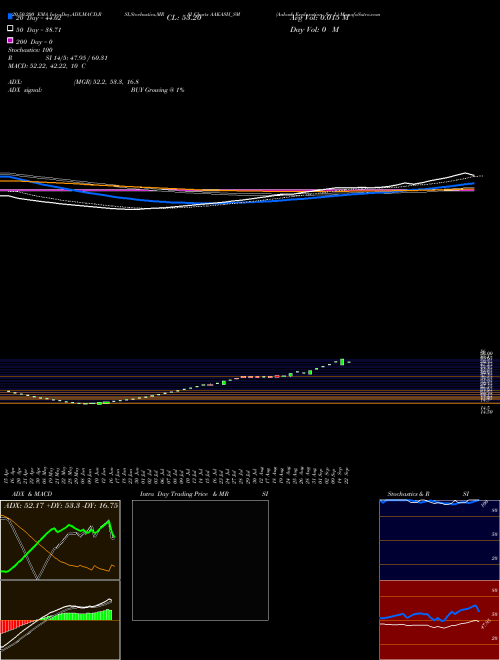
Task: Click the white 50 Day legend swatch
Action: click(10, 29)
